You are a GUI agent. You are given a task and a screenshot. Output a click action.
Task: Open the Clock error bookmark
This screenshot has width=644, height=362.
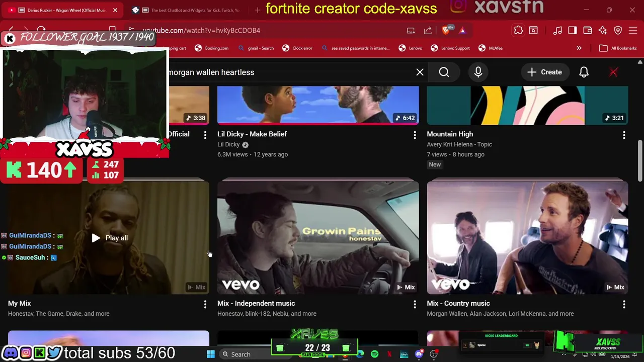[x=297, y=48]
